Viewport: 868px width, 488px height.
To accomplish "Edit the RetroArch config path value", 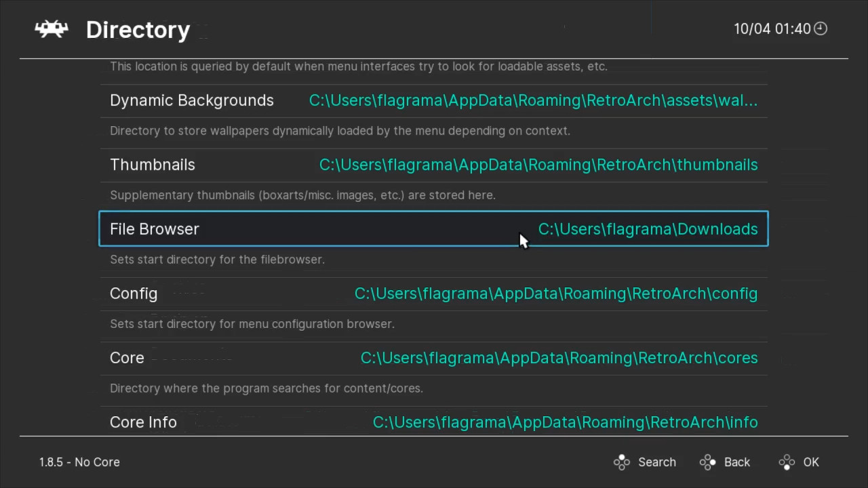I will (x=555, y=293).
